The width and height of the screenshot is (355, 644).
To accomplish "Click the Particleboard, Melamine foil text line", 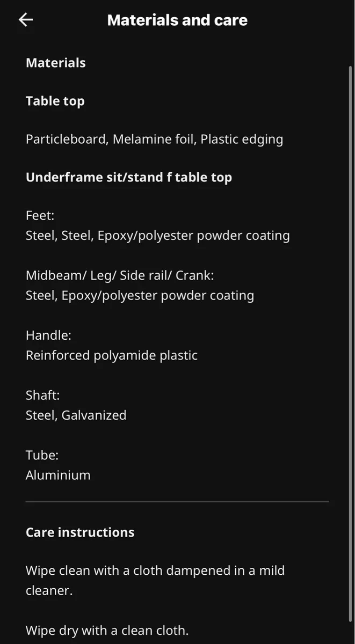I will (154, 140).
